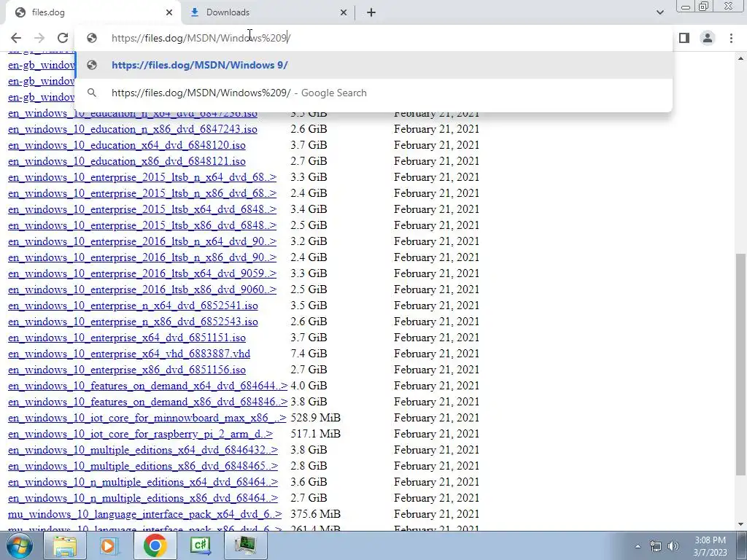Click the volume speaker tray icon

tap(673, 546)
